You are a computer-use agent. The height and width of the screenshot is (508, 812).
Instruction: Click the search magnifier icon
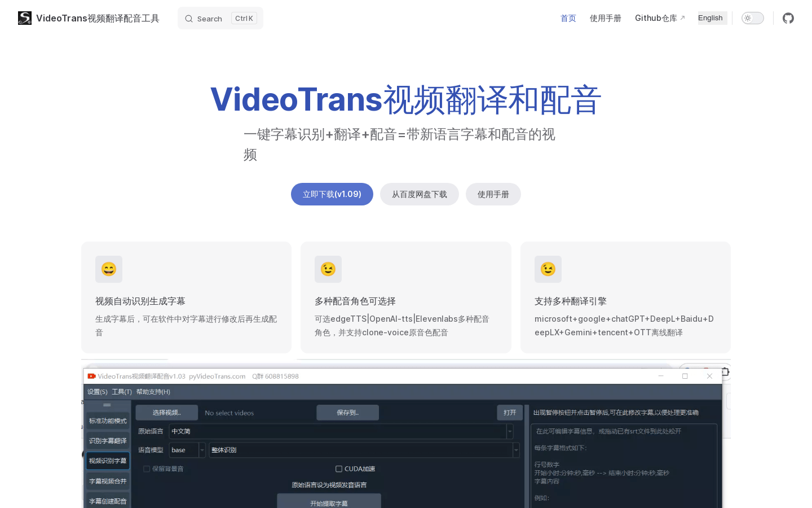(189, 19)
